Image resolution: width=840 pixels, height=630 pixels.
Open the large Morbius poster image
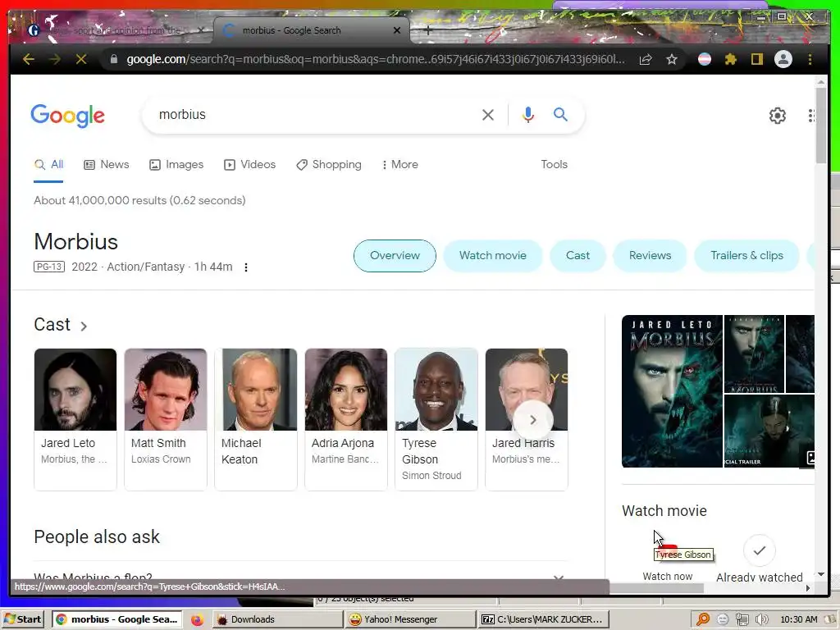pos(672,391)
